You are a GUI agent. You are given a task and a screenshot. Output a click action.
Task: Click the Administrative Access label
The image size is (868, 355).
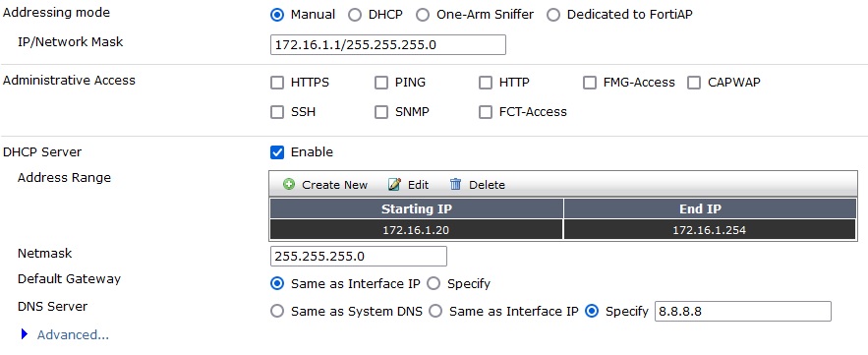(69, 81)
